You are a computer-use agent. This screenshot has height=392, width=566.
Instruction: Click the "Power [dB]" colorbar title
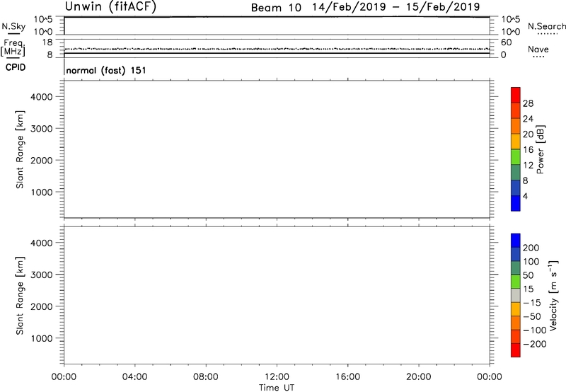pyautogui.click(x=541, y=149)
